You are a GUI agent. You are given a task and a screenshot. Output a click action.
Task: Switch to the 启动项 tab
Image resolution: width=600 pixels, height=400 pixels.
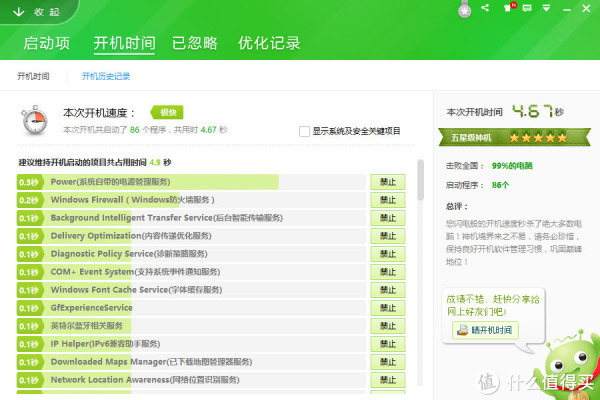[x=47, y=43]
